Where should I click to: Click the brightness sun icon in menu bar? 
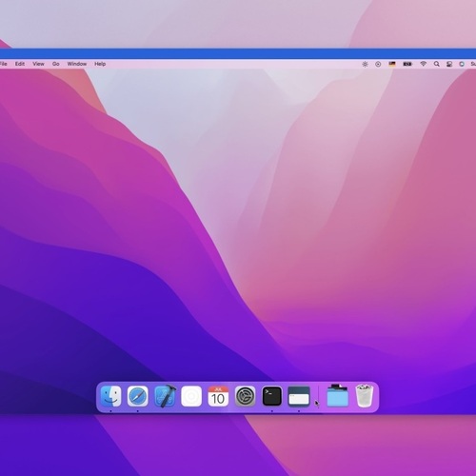coord(365,64)
